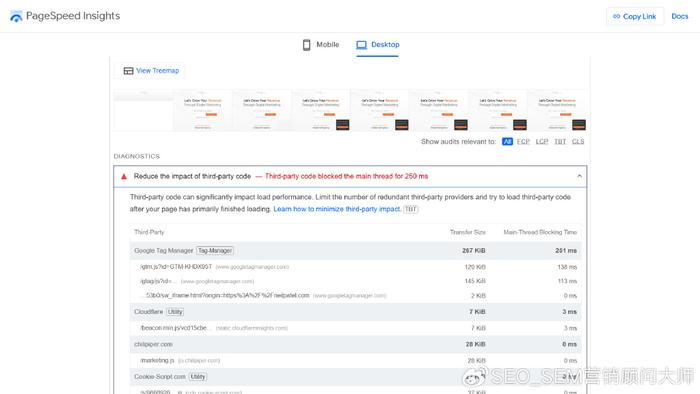Collapse the Google Tag Manager row
This screenshot has width=700, height=394.
[x=355, y=251]
